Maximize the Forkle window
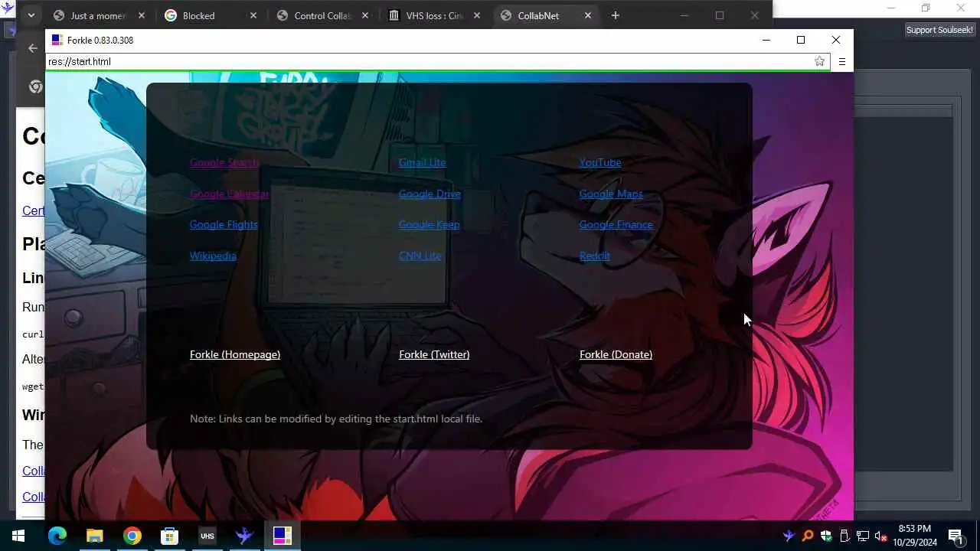The image size is (980, 551). 801,40
